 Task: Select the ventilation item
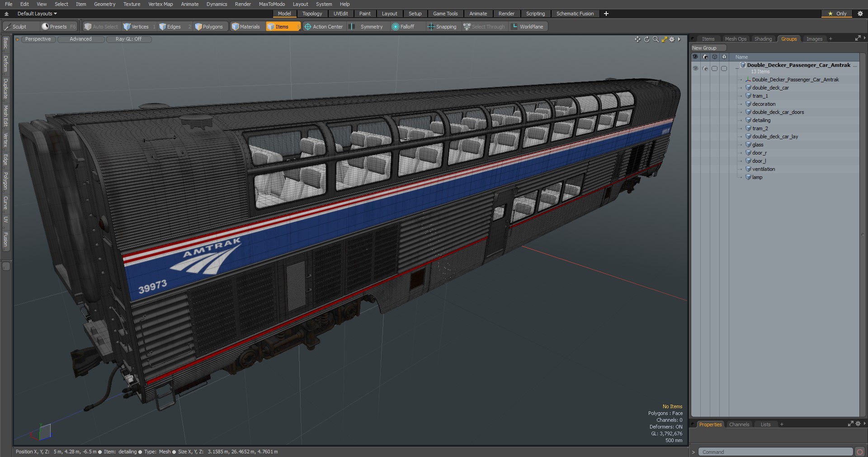click(x=763, y=169)
